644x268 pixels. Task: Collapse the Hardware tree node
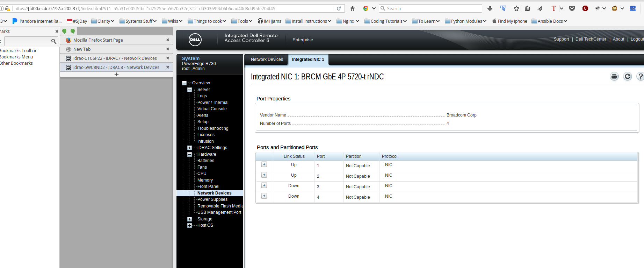coord(189,154)
